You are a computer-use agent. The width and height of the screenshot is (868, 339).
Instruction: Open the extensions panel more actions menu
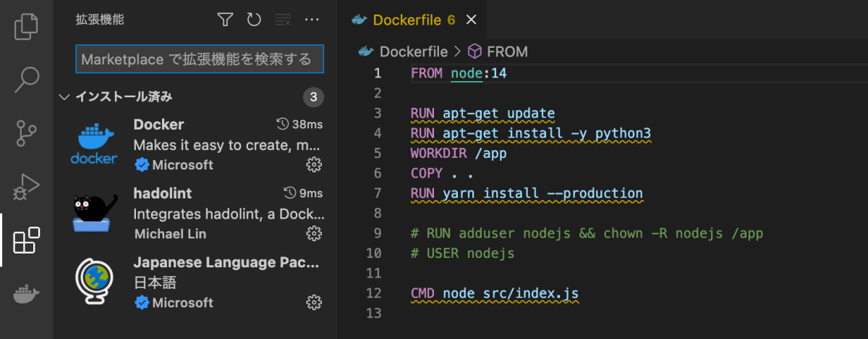pos(312,20)
